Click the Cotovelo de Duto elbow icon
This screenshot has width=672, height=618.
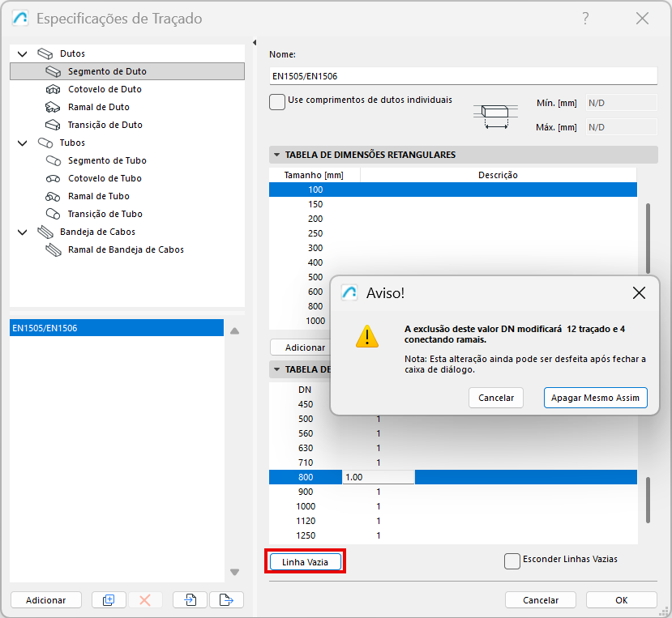point(54,89)
